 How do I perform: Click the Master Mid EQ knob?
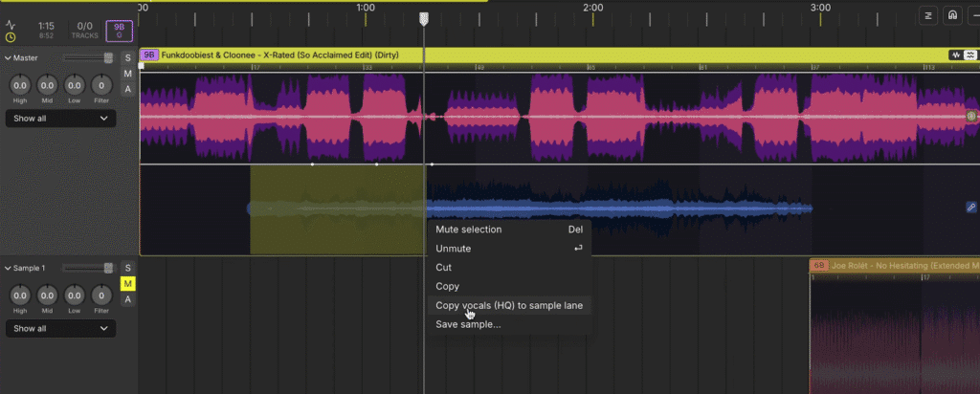(x=48, y=85)
